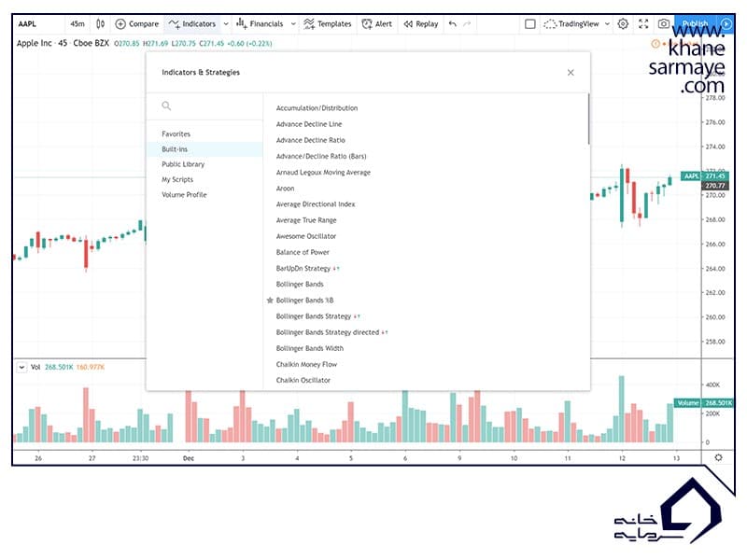This screenshot has height=560, width=747.
Task: Change the 45m time interval
Action: (78, 24)
